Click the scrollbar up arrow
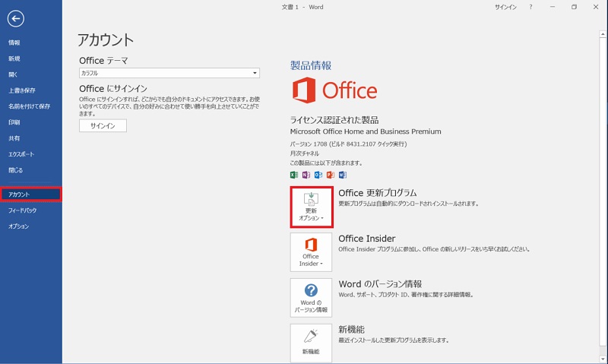This screenshot has height=364, width=608. click(603, 34)
